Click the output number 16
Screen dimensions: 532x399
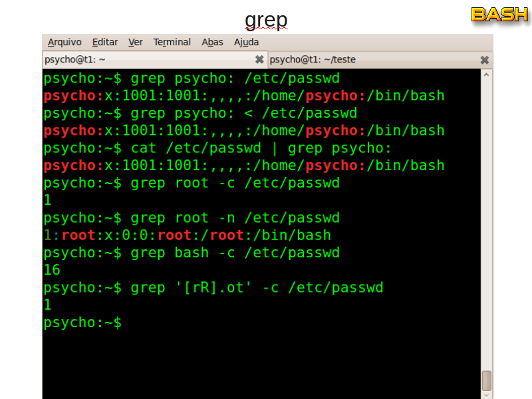point(52,270)
